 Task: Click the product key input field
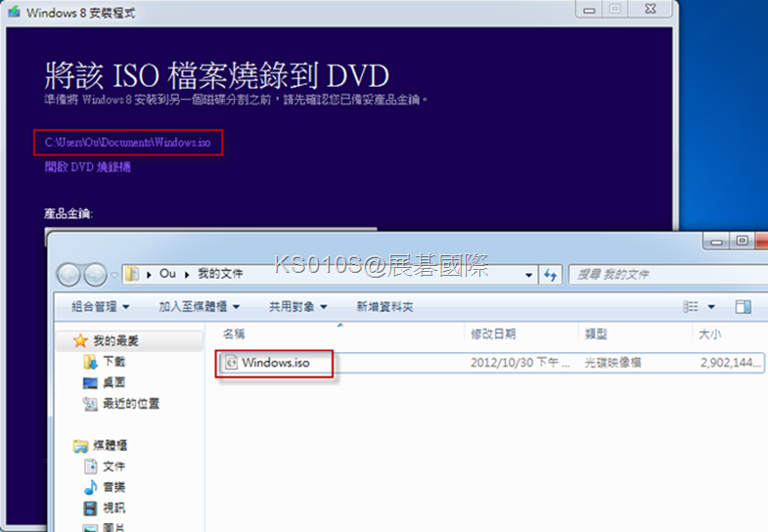coord(210,229)
